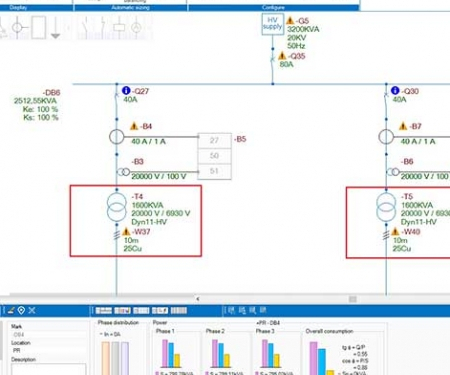Select the circle-on-line symbol in the component palette
The height and width of the screenshot is (375, 450).
pos(17,27)
